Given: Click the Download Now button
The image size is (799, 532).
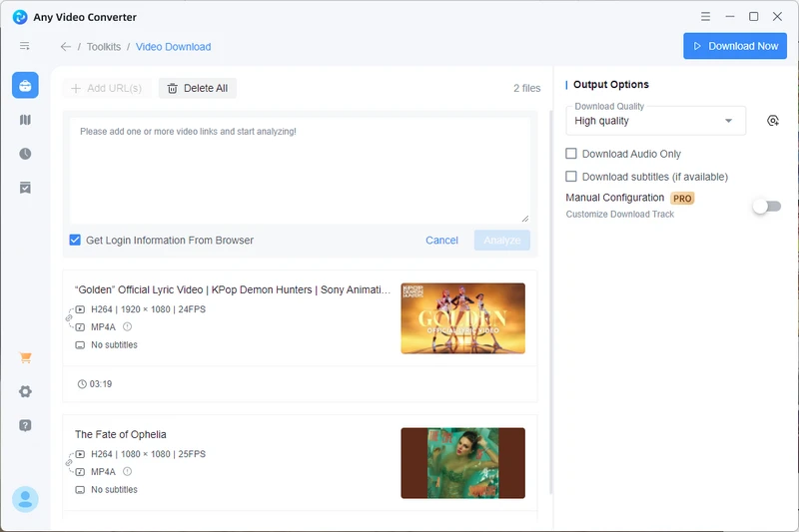Looking at the screenshot, I should [735, 46].
